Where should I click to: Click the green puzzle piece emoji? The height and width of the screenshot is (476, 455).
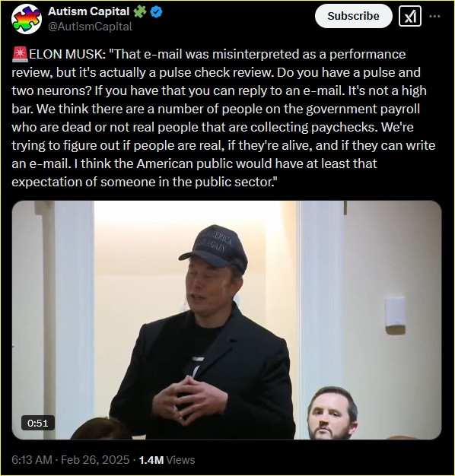point(140,11)
